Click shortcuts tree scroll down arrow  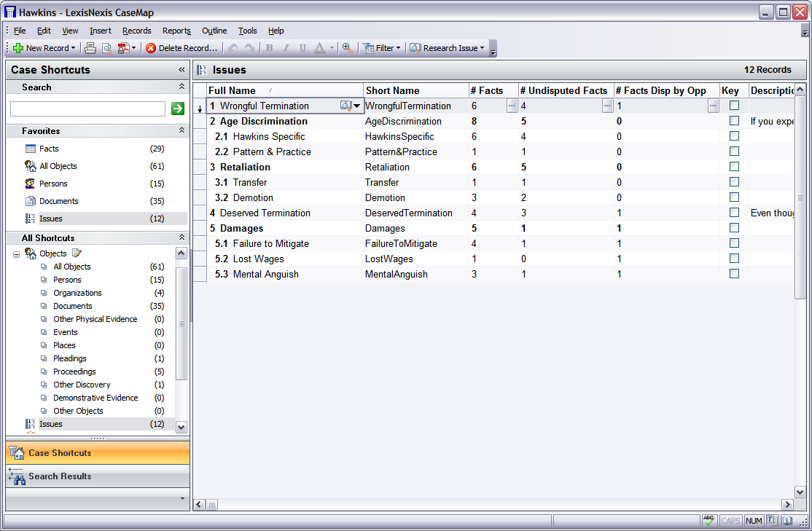(x=181, y=427)
